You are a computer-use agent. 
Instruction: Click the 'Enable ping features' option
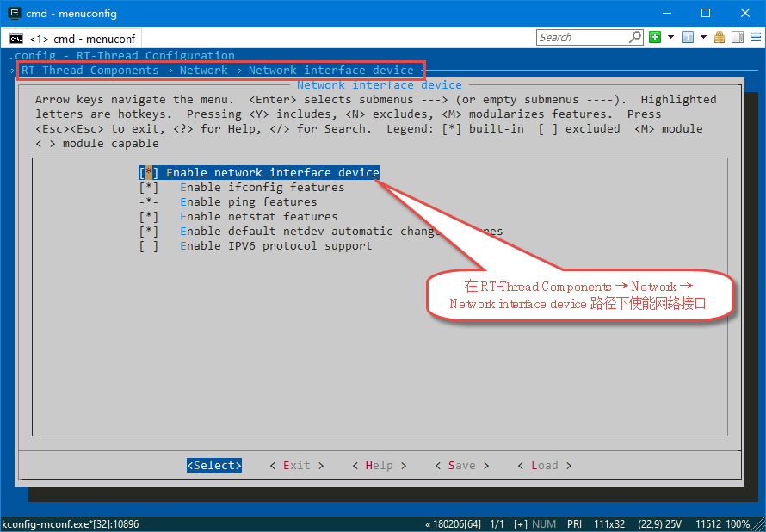[228, 202]
